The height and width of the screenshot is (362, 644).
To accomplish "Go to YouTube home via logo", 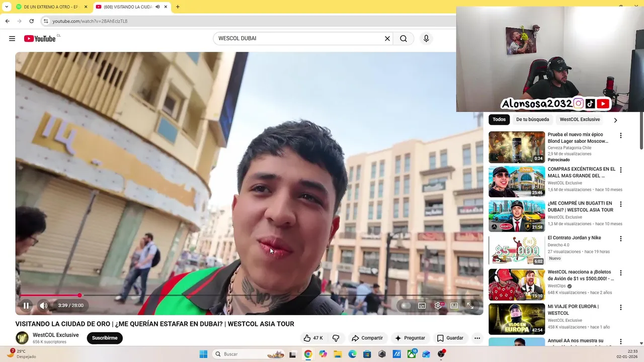I will click(40, 39).
